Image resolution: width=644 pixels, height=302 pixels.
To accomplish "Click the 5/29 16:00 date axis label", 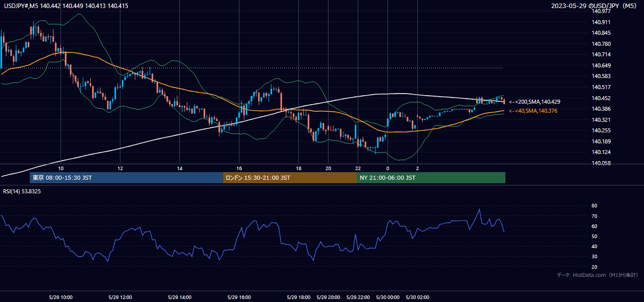I will 239,297.
